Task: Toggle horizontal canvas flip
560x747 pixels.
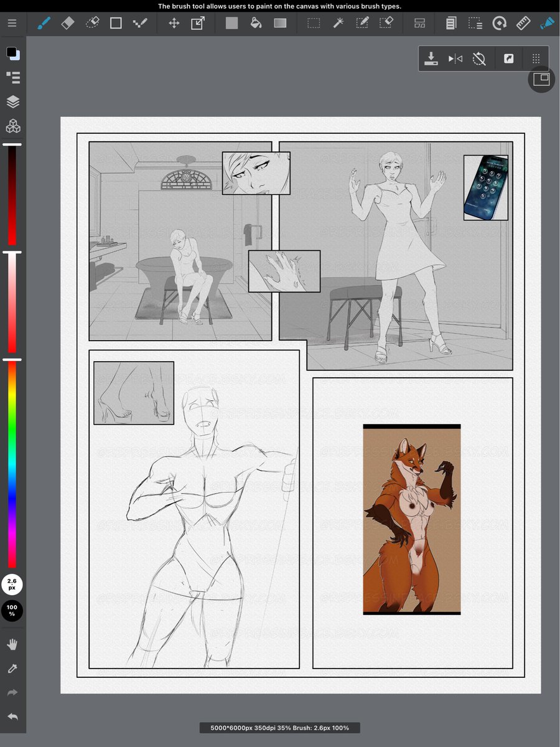Action: [455, 59]
